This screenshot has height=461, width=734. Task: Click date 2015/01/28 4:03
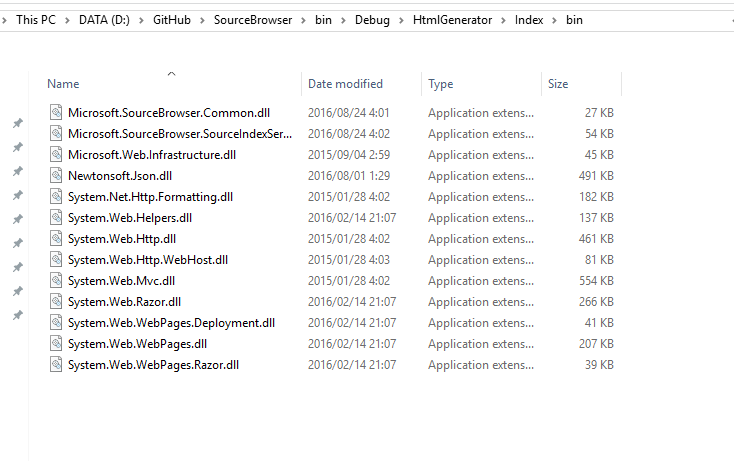349,260
